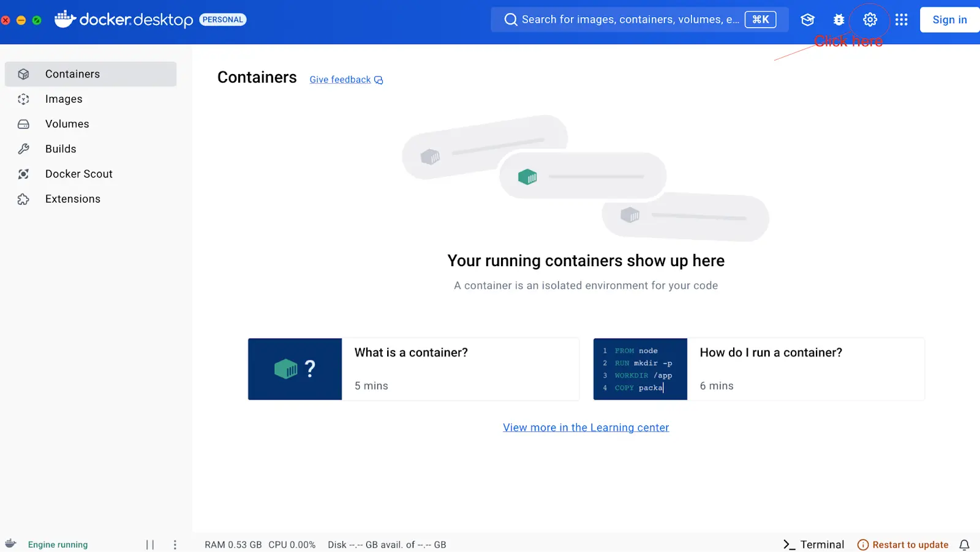View more in the Learning center
Image resolution: width=980 pixels, height=552 pixels.
[586, 427]
